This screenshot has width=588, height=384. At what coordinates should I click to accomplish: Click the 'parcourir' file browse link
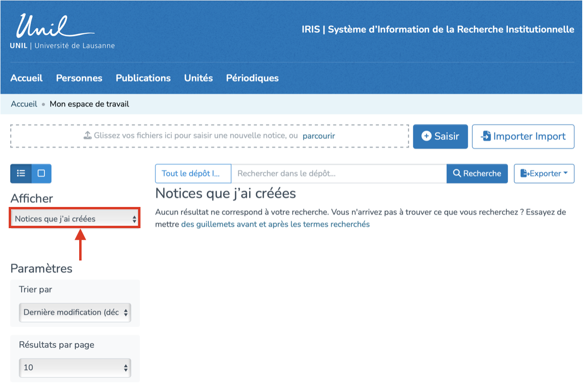pyautogui.click(x=319, y=136)
